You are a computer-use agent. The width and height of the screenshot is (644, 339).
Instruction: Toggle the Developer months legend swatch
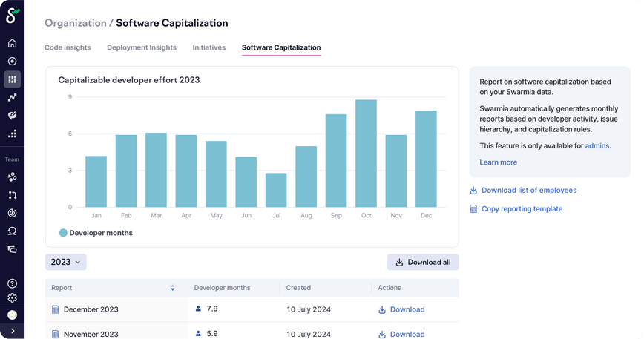click(63, 233)
